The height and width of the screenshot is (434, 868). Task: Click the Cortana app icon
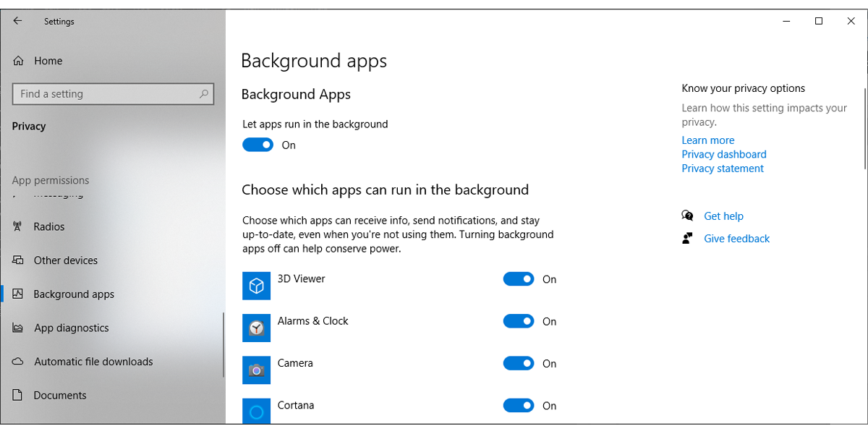tap(256, 411)
